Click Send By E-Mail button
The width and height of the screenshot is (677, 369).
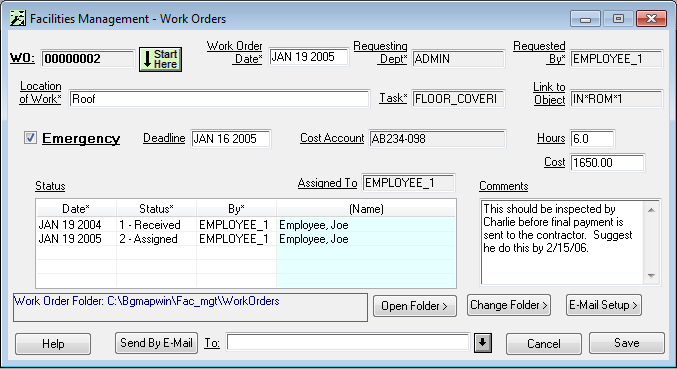click(156, 343)
